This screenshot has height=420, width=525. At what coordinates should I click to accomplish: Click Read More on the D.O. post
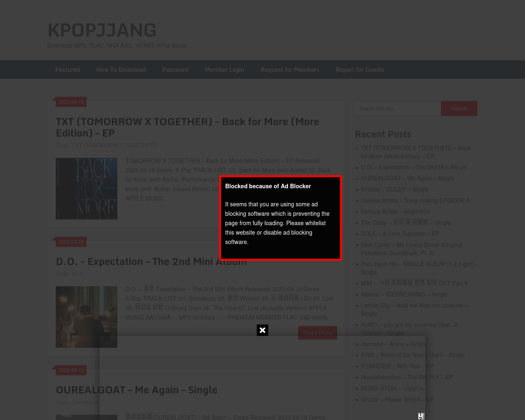click(317, 333)
